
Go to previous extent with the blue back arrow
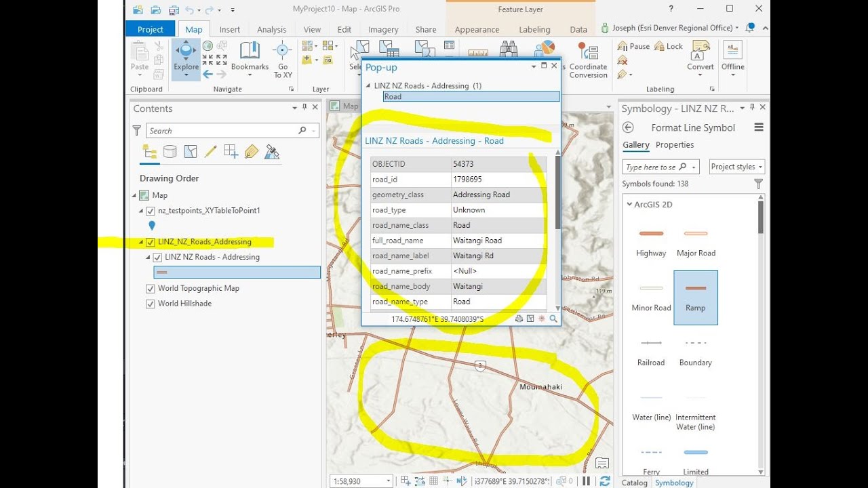(208, 74)
